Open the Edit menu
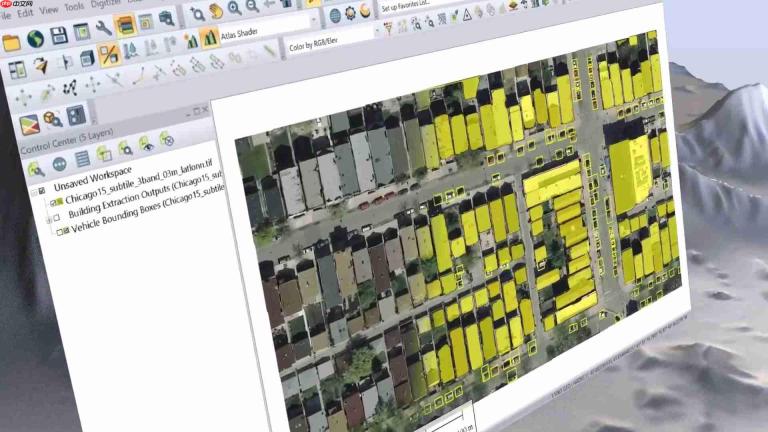This screenshot has width=768, height=432. click(x=24, y=13)
